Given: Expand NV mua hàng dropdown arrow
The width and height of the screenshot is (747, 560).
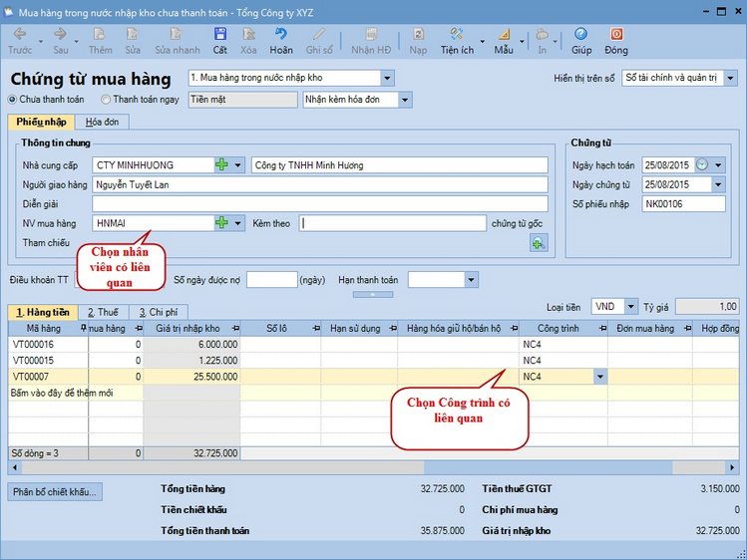Looking at the screenshot, I should pos(237,223).
